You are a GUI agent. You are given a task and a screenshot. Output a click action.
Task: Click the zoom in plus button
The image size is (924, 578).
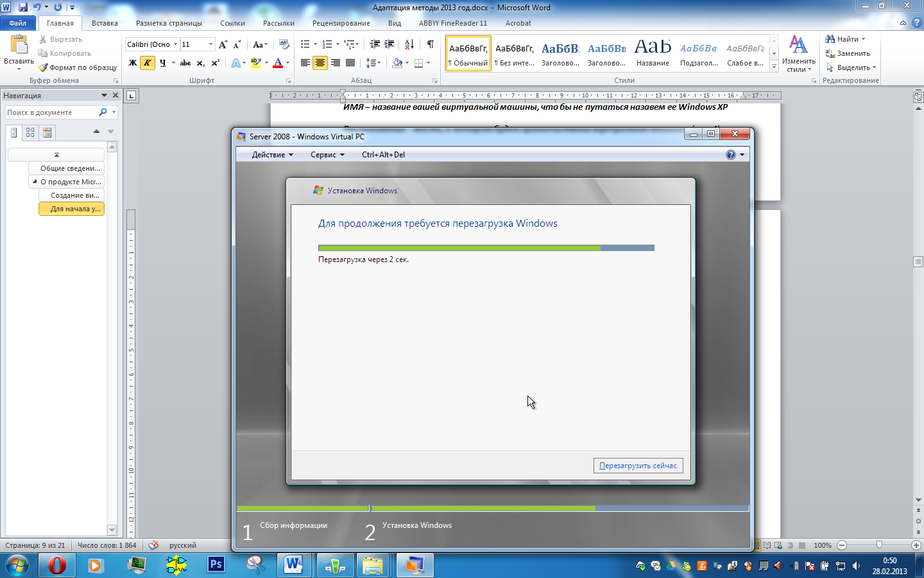click(916, 545)
